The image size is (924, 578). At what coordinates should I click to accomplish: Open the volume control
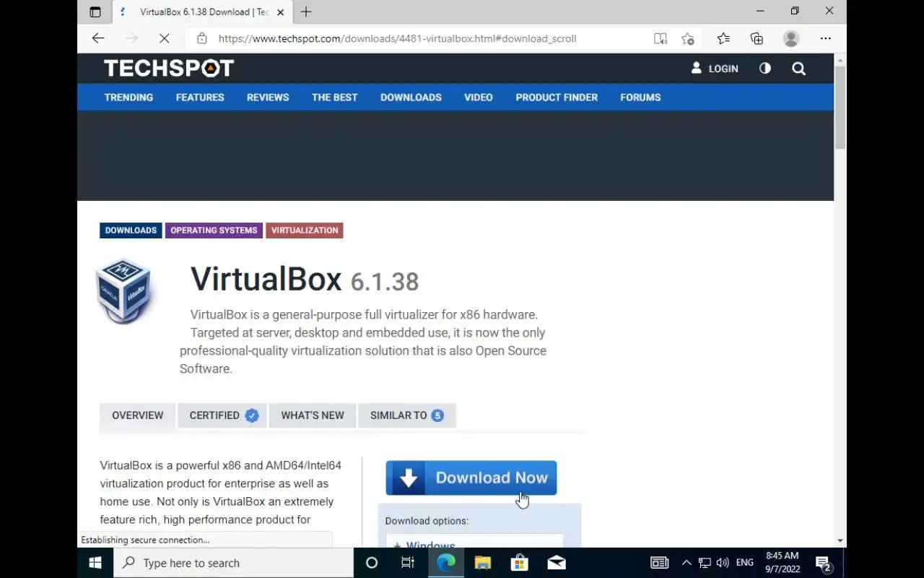[723, 563]
